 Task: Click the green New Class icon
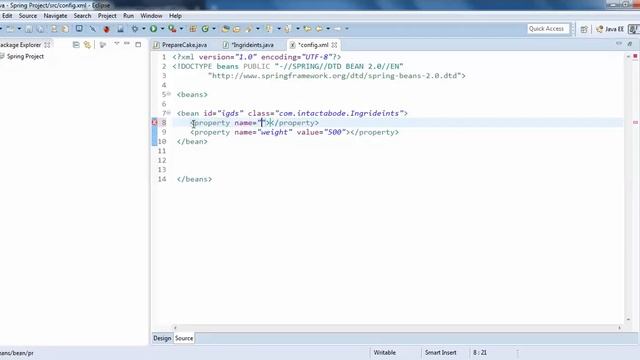click(205, 29)
